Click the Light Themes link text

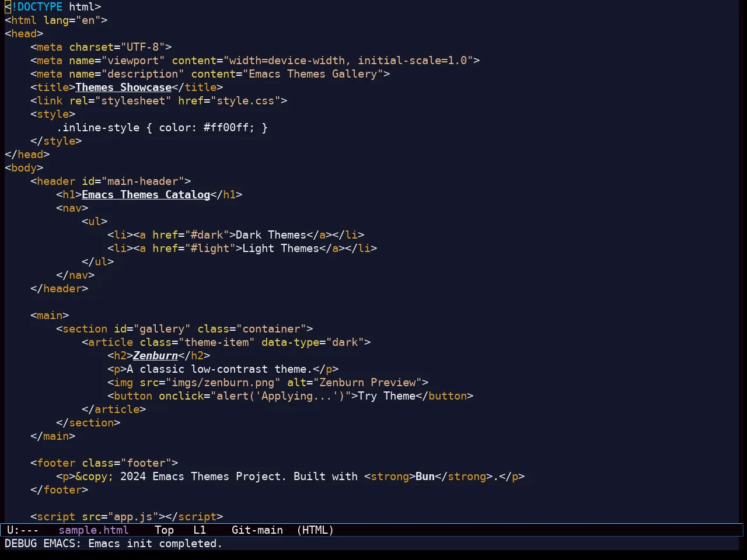[x=281, y=249]
